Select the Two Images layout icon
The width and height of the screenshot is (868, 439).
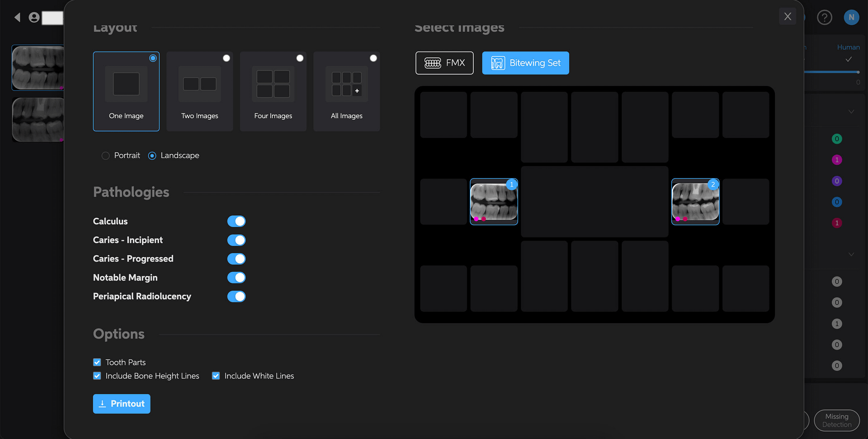[199, 84]
